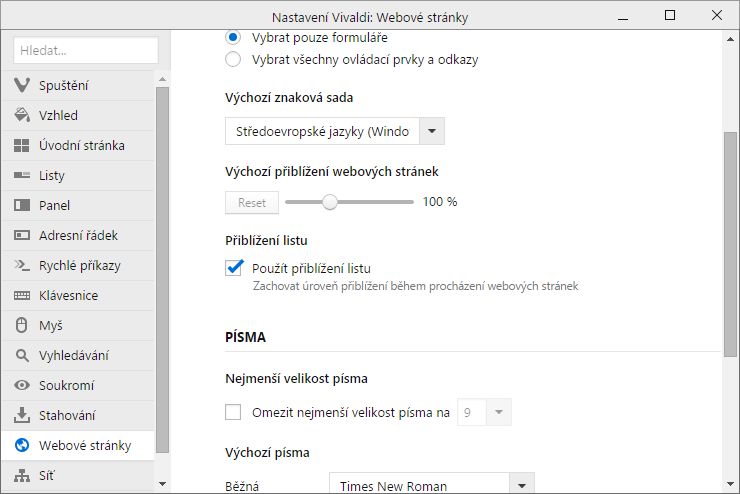Minimize the Vivaldi settings window
Screen dimensions: 740x494
pos(623,19)
